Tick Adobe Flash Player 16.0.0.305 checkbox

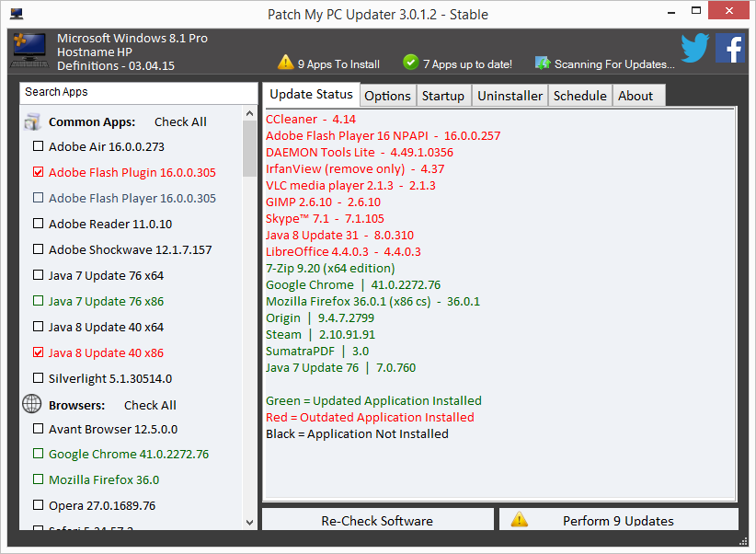[38, 197]
